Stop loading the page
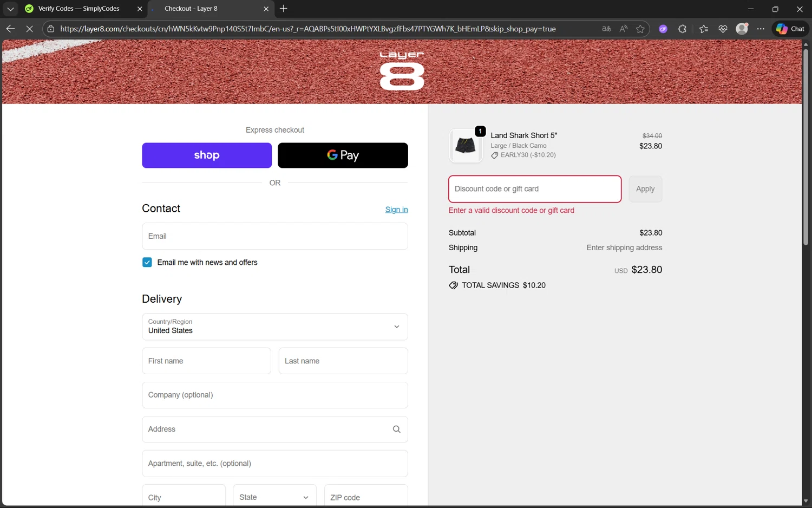Image resolution: width=812 pixels, height=508 pixels. (x=29, y=29)
